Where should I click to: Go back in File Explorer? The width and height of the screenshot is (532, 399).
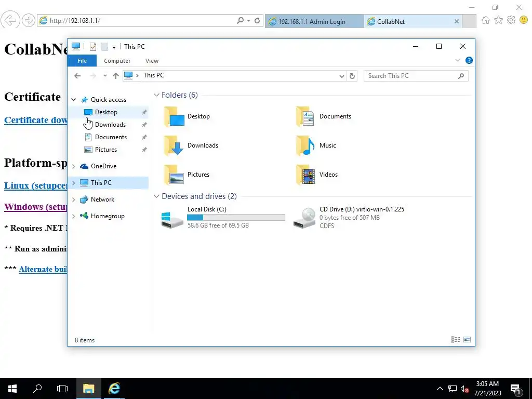tap(77, 76)
